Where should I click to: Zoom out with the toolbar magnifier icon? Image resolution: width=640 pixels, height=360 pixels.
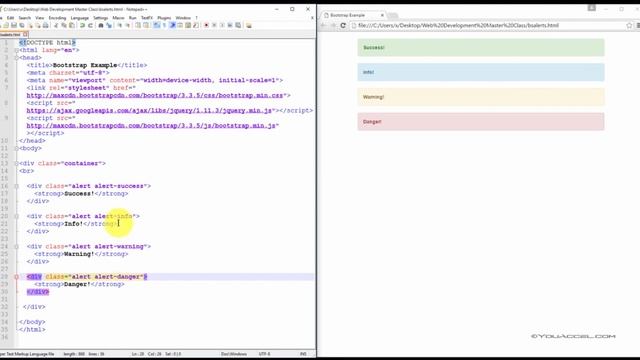tap(127, 25)
